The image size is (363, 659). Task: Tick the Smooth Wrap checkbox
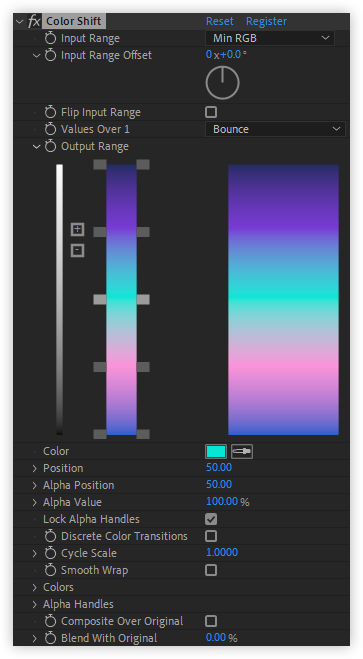(211, 570)
